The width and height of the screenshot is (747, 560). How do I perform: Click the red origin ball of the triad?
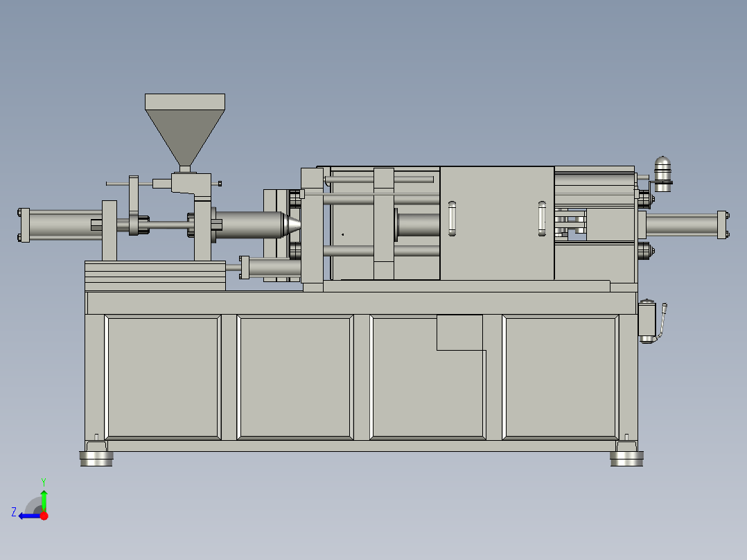44,516
